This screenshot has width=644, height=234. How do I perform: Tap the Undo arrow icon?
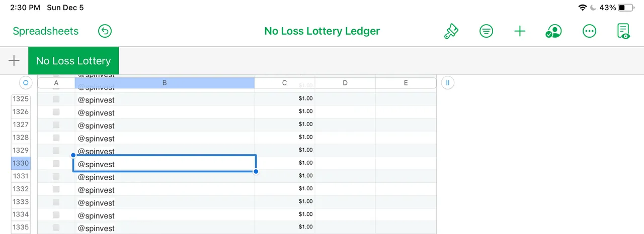pos(105,31)
